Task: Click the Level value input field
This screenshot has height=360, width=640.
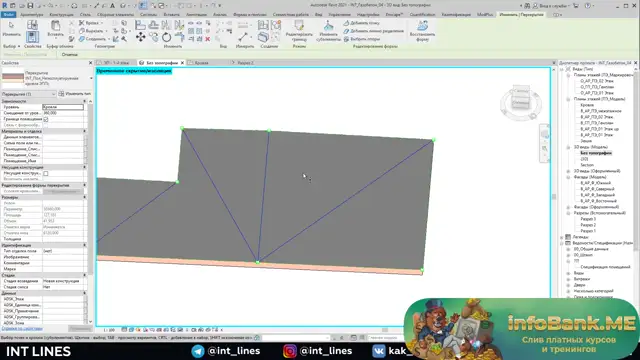Action: tap(63, 107)
